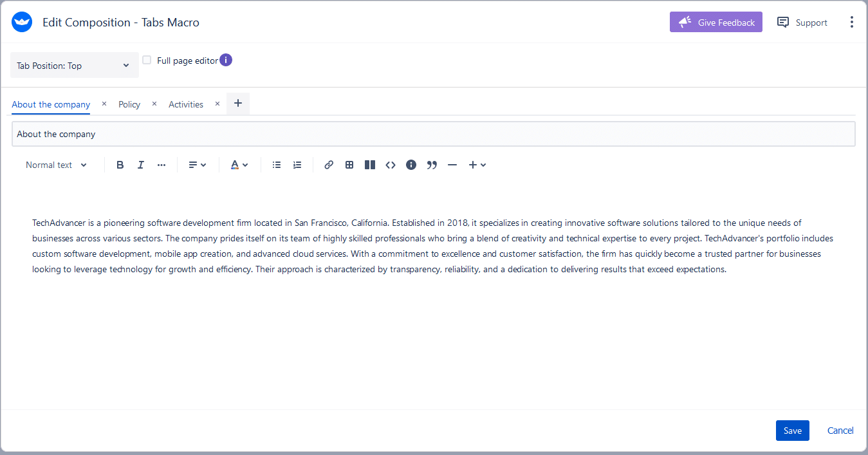Insert a blockquote
Image resolution: width=868 pixels, height=455 pixels.
coord(432,165)
